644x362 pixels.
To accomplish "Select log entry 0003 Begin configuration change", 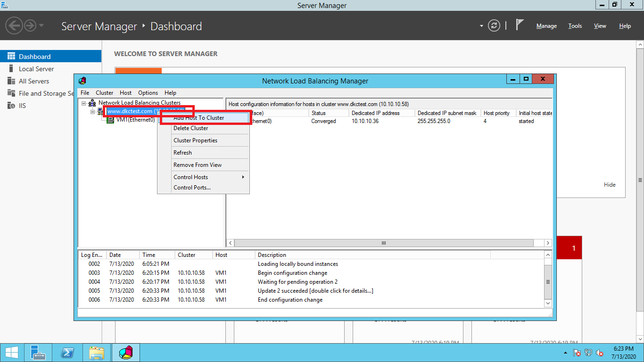I will (x=311, y=273).
